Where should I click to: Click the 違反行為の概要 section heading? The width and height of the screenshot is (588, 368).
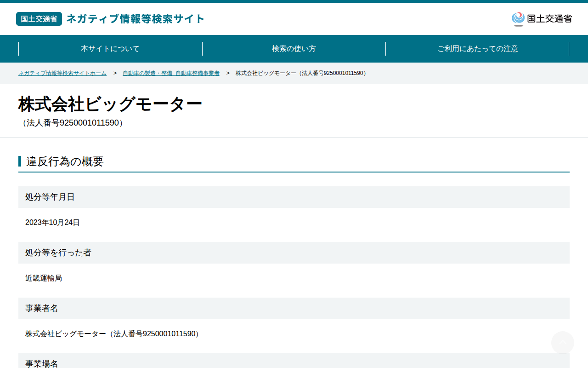65,161
